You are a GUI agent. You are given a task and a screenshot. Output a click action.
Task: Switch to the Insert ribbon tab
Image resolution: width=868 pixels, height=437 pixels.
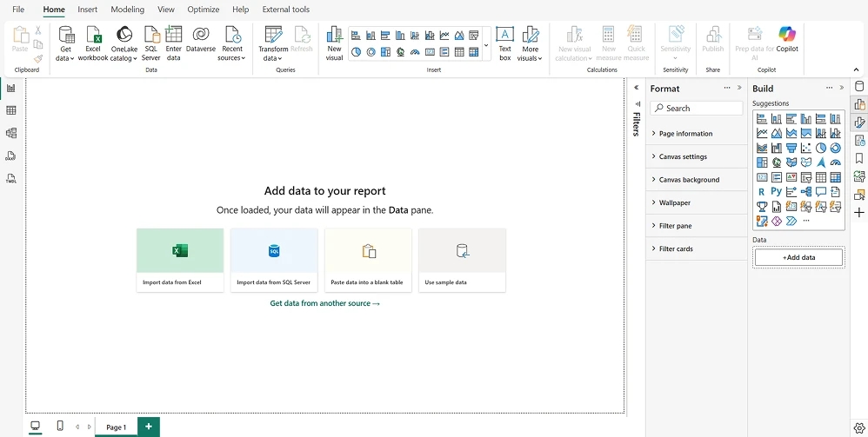pos(88,10)
